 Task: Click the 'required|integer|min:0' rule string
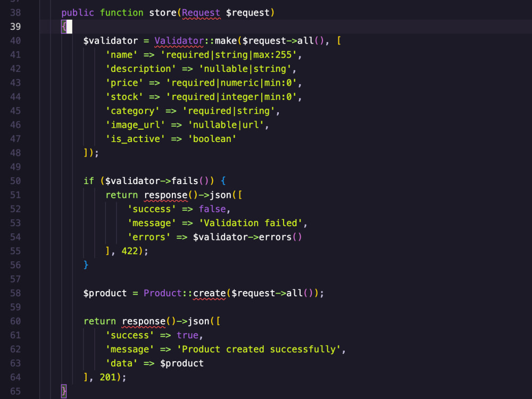point(231,97)
